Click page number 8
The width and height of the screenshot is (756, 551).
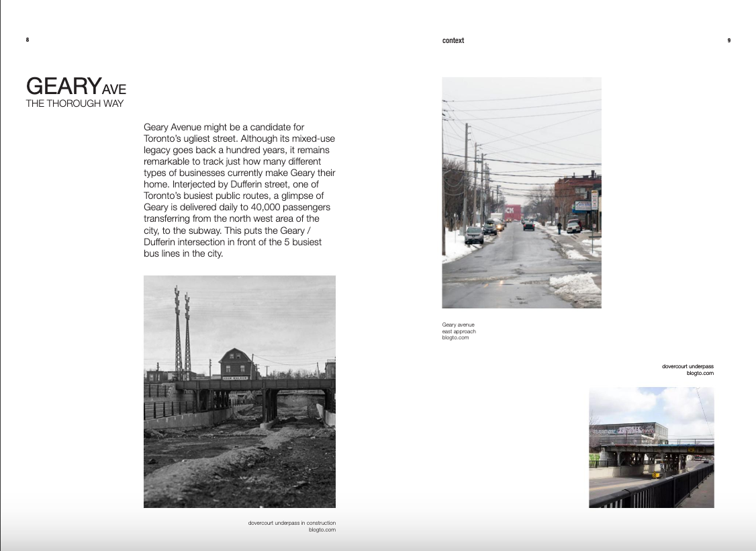(x=28, y=40)
